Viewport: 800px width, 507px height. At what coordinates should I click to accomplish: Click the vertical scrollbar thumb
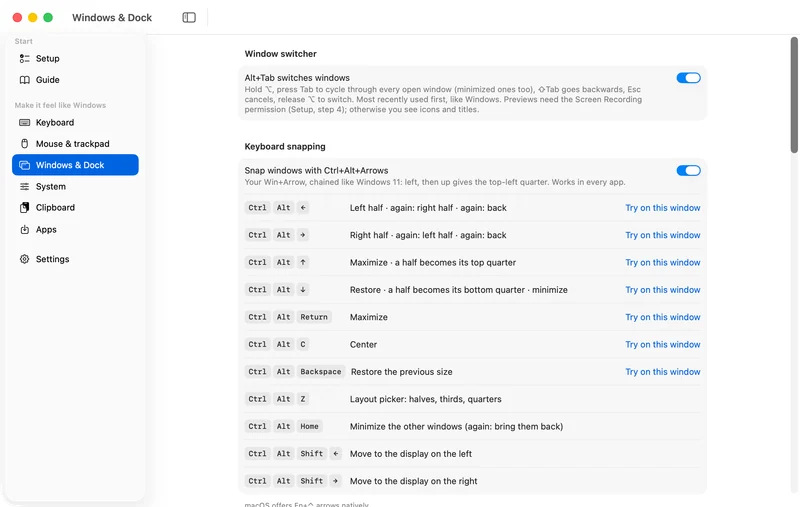(x=794, y=95)
